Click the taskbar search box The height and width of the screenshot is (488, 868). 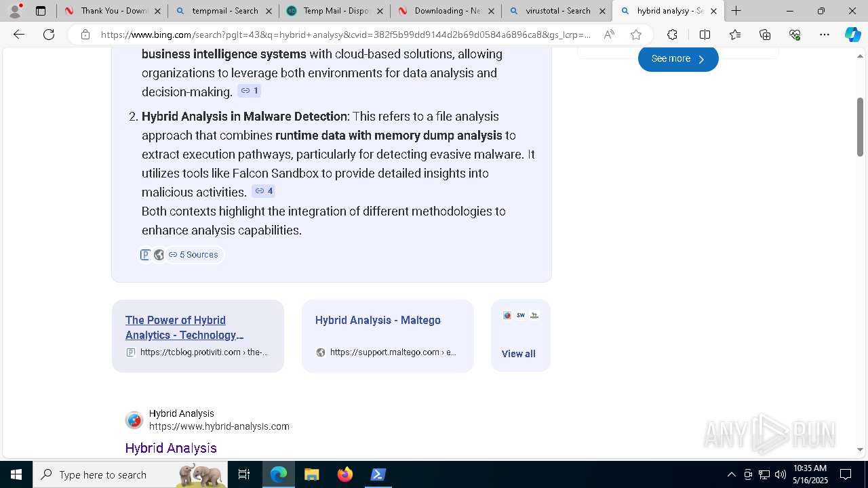tap(132, 474)
